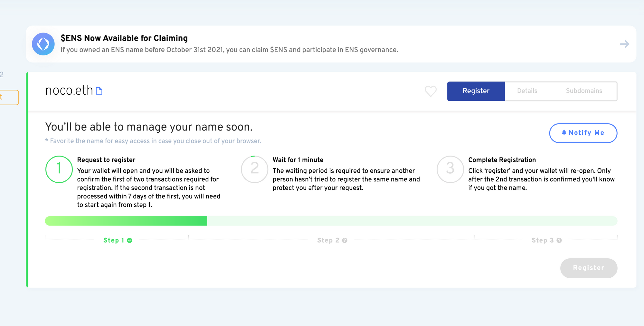Click the greyed-out Register button at the bottom
Screen dimensions: 644x326
point(588,268)
